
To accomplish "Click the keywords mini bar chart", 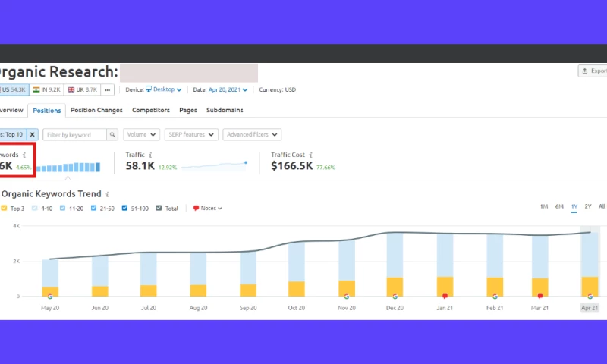I will coord(68,167).
